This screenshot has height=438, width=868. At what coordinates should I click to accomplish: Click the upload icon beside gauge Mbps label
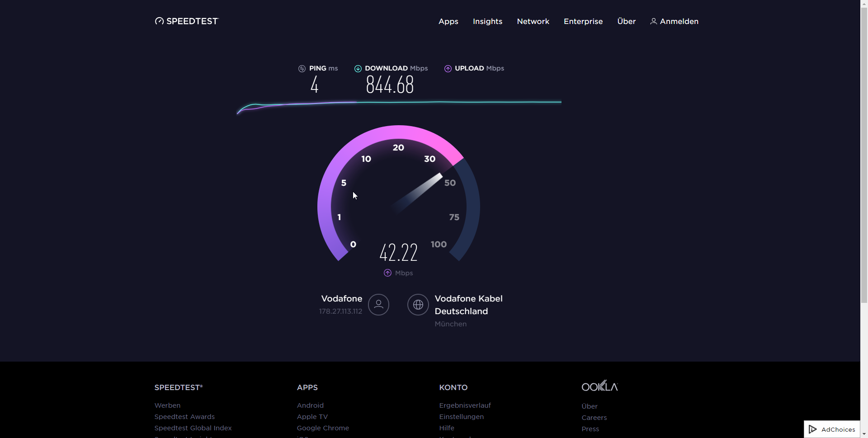pyautogui.click(x=387, y=273)
